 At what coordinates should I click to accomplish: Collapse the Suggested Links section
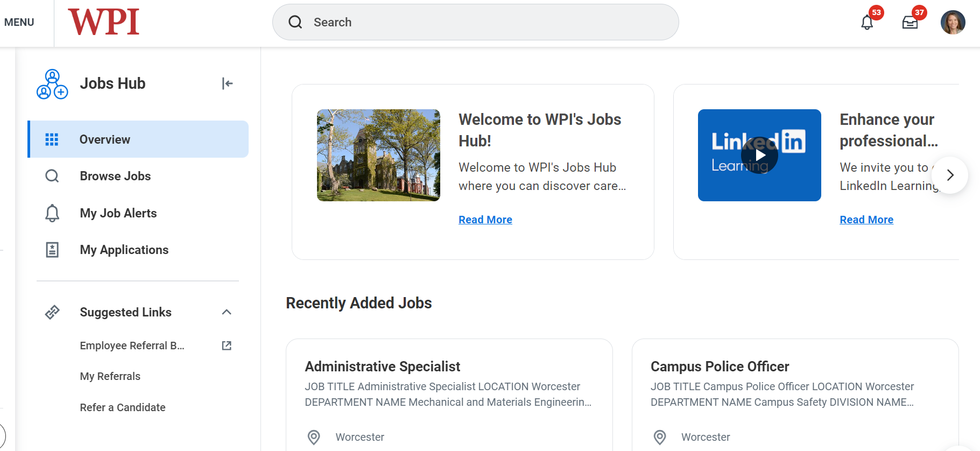227,312
